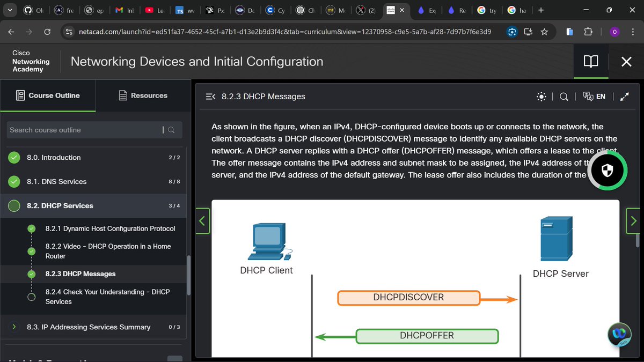
Task: Select the Course Outline tab
Action: 48,95
